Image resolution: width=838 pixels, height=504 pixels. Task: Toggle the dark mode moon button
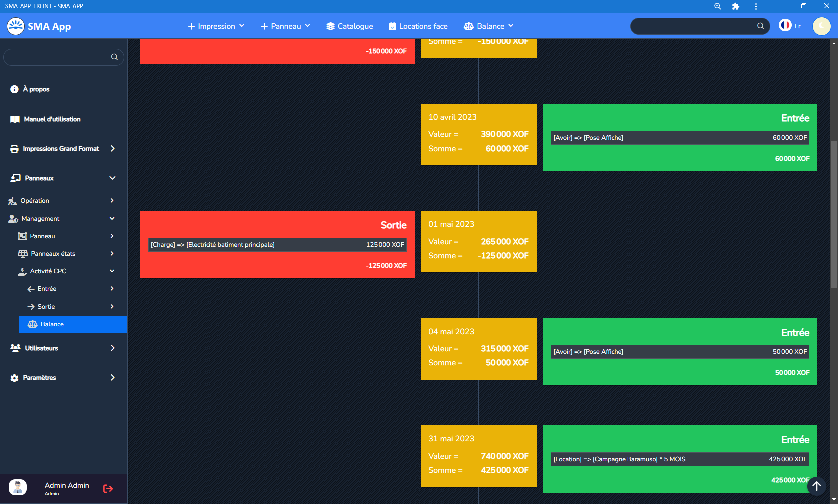[x=821, y=26]
